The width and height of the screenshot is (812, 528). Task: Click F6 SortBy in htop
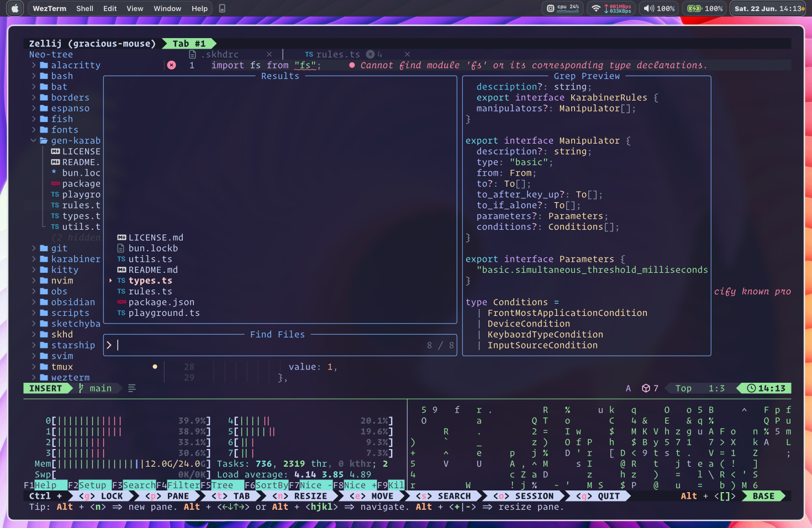(267, 485)
